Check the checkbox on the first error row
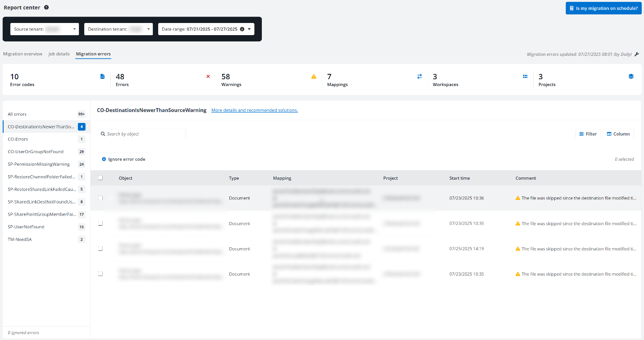This screenshot has height=340, width=644. [x=100, y=198]
